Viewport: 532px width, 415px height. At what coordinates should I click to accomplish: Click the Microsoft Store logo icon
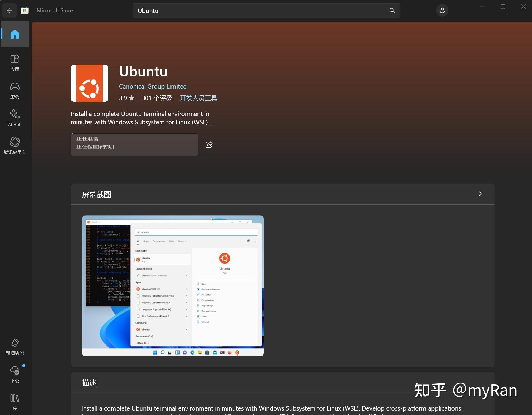(x=24, y=10)
